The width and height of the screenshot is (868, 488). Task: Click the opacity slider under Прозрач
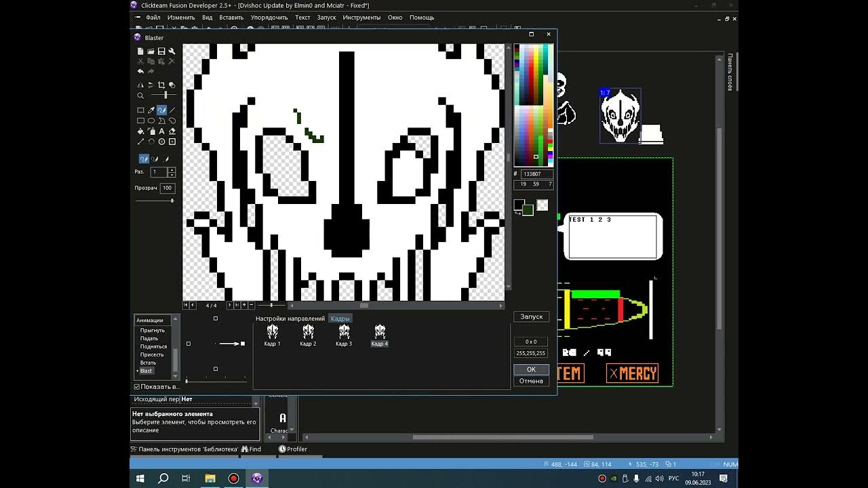(154, 201)
